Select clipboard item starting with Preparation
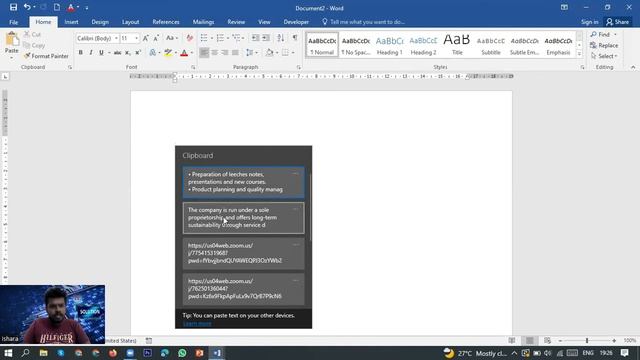The image size is (640, 360). (x=244, y=182)
